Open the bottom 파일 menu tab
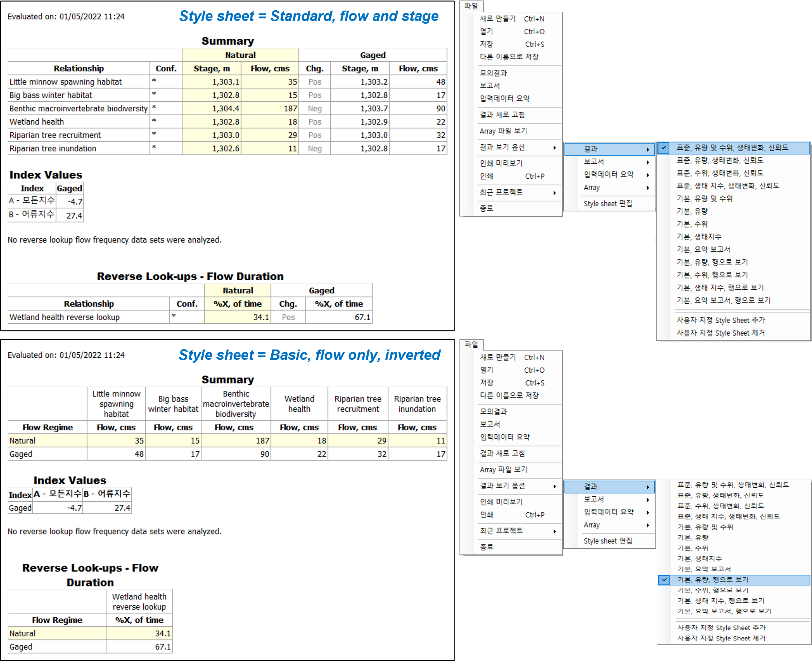Viewport: 812px width, 661px height. [471, 345]
